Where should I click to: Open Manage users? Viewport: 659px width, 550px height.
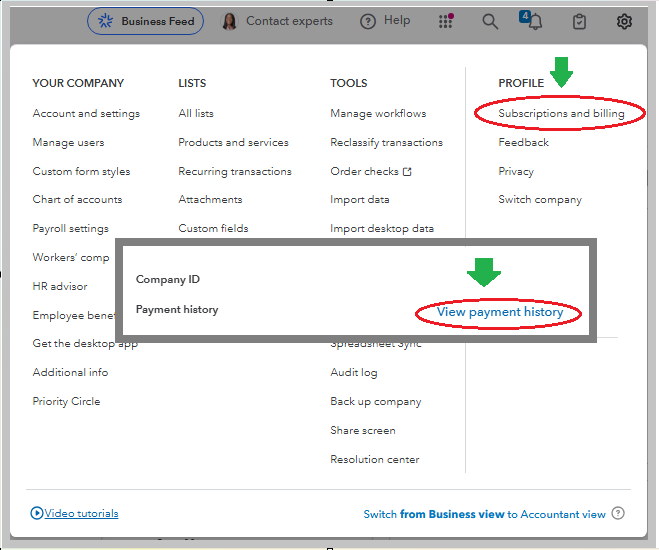point(69,142)
